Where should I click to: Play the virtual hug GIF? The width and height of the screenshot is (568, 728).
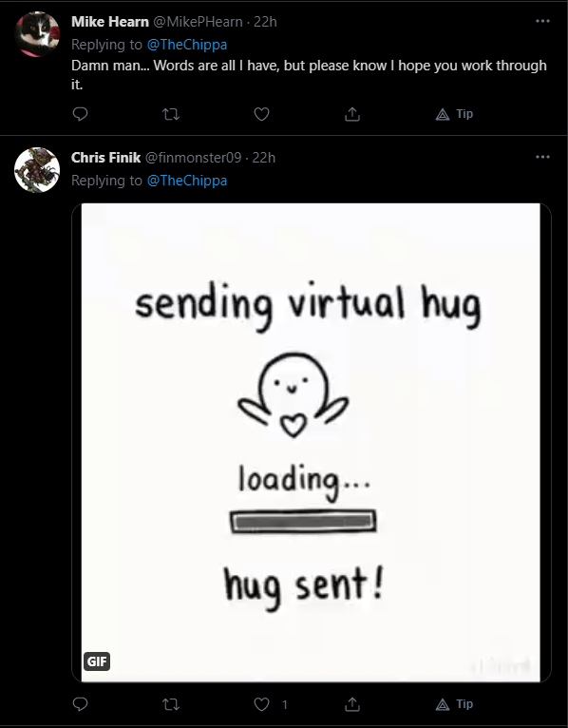(x=311, y=443)
